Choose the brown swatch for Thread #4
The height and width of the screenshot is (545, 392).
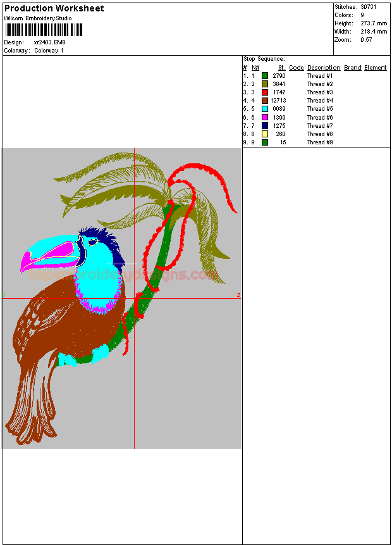(x=265, y=101)
